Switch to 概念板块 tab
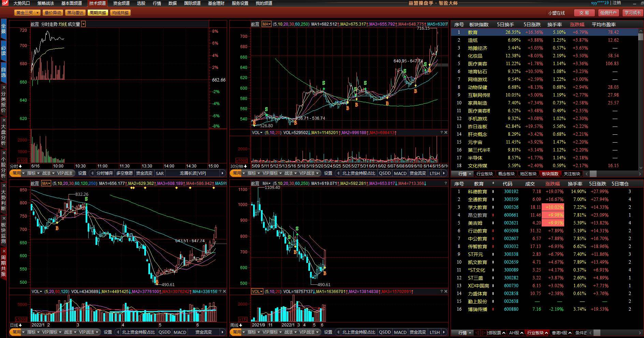The height and width of the screenshot is (338, 644). click(x=507, y=174)
